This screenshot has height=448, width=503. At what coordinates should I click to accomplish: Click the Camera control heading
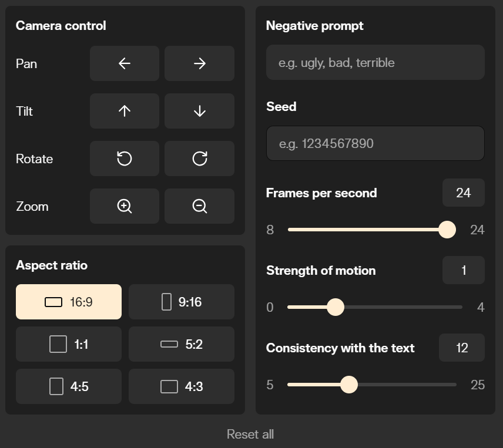pos(61,26)
